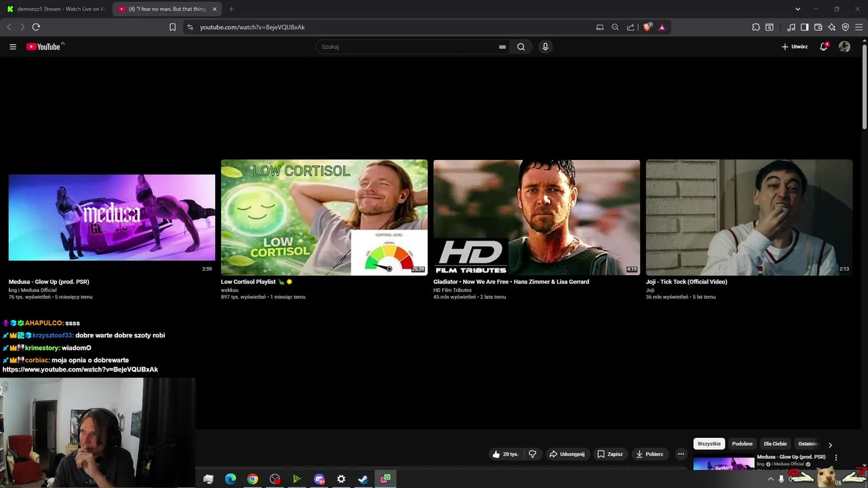Open Brave VPN shield icon
The width and height of the screenshot is (868, 488).
pos(845,27)
